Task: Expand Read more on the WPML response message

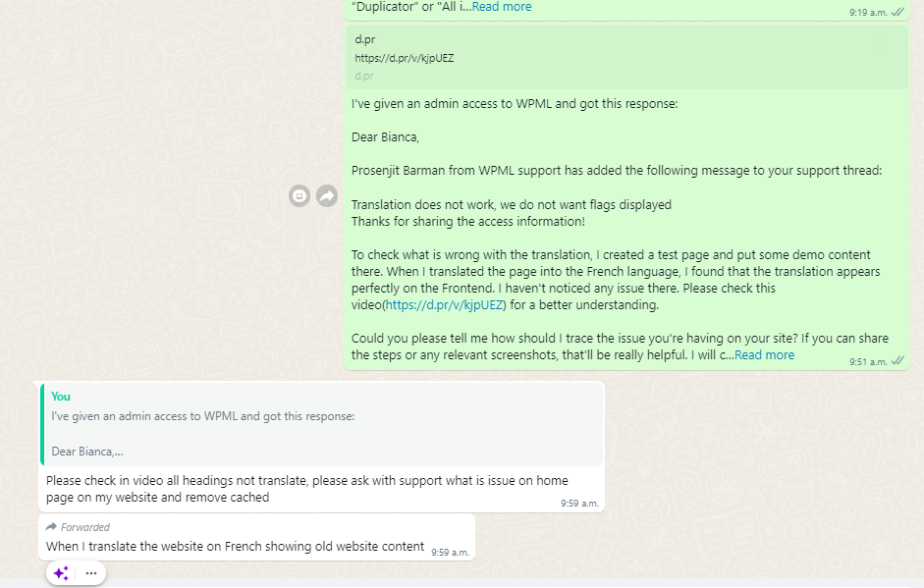Action: click(764, 354)
